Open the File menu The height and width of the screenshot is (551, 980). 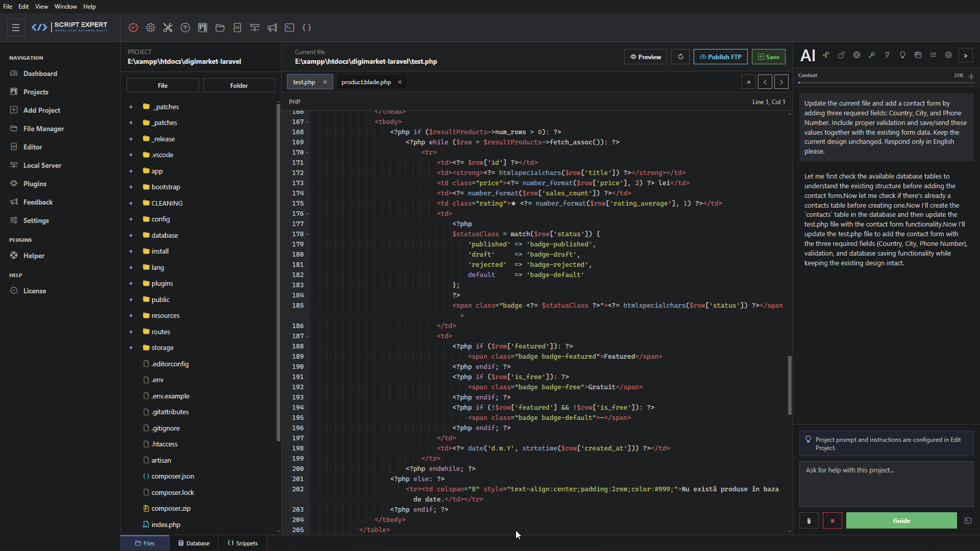[8, 7]
